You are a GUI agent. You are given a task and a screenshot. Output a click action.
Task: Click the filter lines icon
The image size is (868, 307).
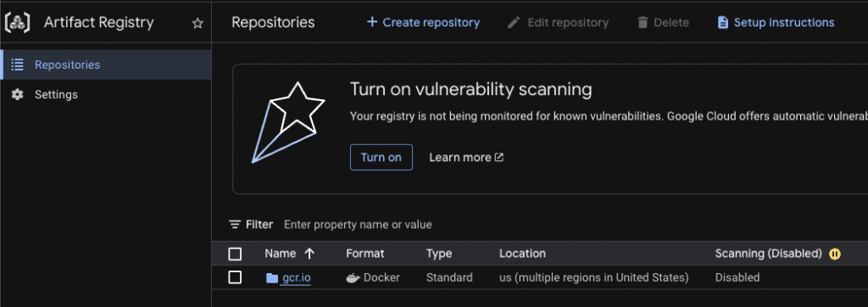tap(235, 225)
